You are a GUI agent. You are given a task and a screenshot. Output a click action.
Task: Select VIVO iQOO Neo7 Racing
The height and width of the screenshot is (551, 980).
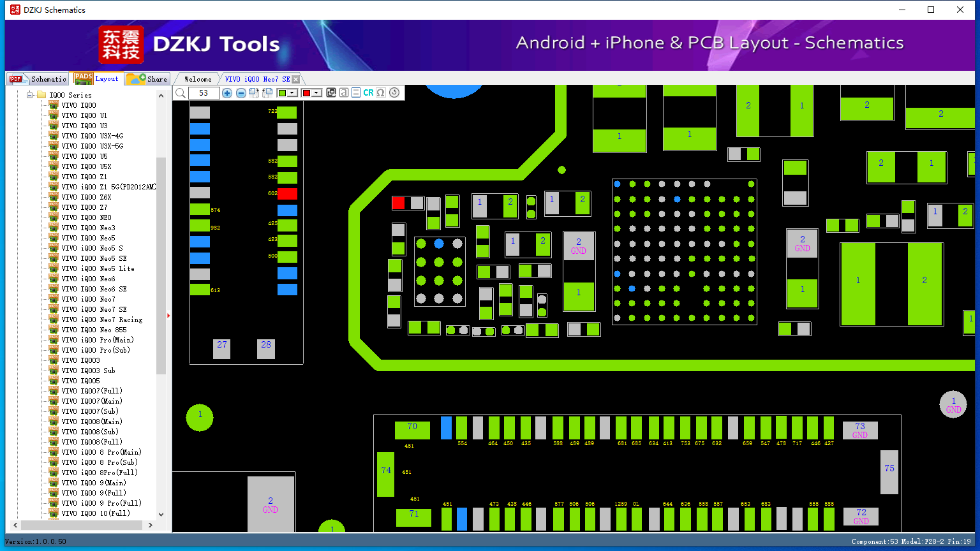click(101, 320)
